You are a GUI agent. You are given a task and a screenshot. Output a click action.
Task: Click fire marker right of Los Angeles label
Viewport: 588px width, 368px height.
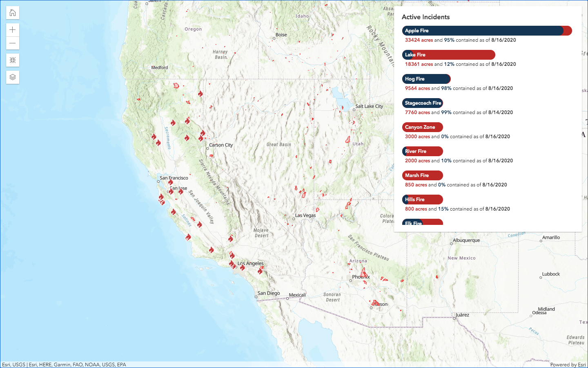[x=260, y=270]
